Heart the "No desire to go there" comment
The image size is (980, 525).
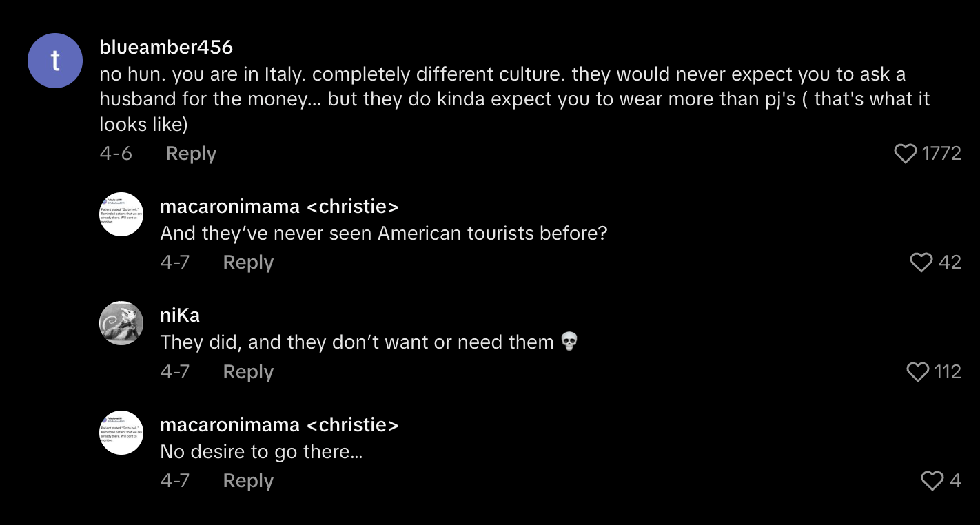coord(932,481)
